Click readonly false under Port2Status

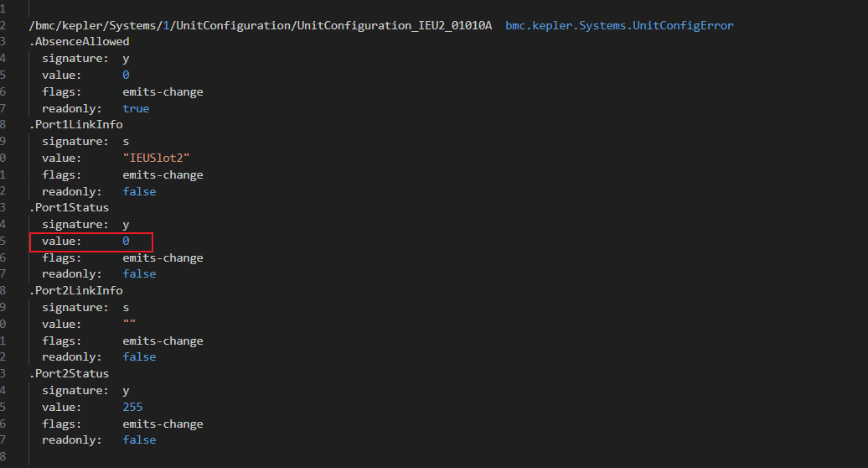139,439
